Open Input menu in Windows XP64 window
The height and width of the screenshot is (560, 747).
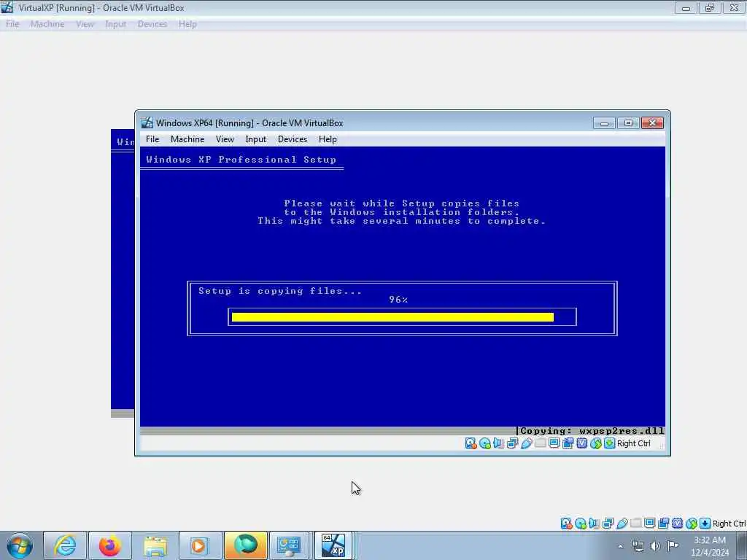point(256,139)
